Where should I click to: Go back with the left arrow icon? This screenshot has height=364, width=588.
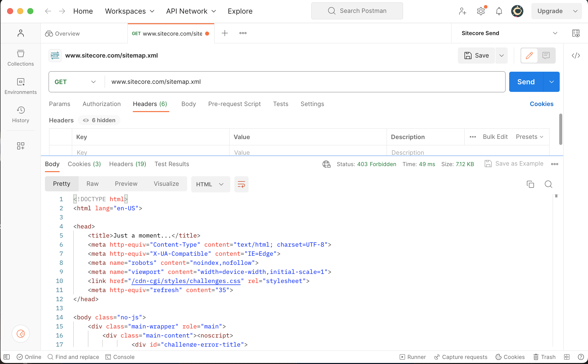pos(48,11)
